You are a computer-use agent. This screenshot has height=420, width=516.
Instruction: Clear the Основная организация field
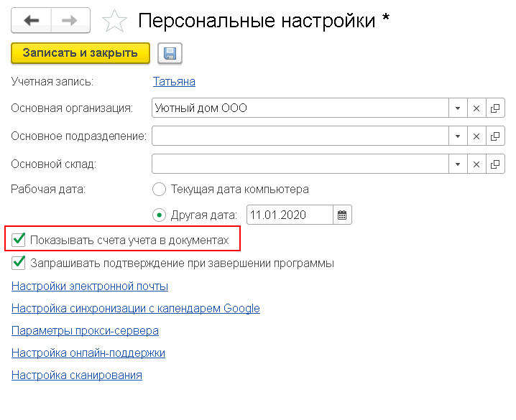tap(476, 108)
